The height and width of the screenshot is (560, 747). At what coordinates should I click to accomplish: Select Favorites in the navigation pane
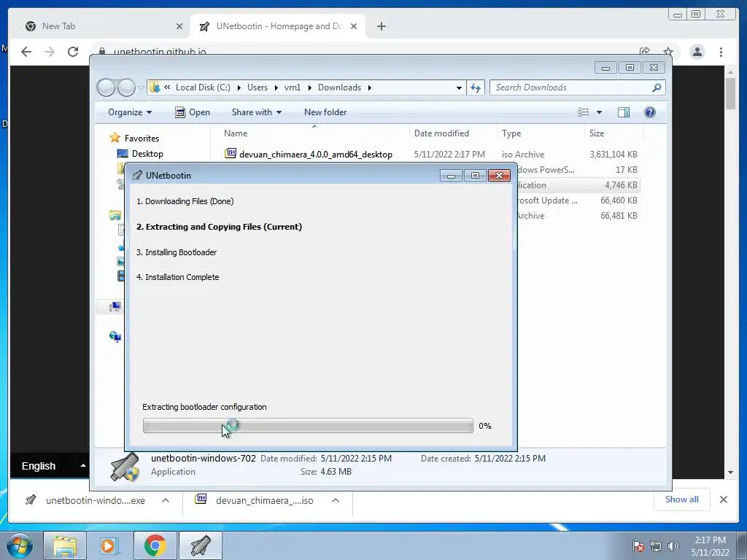[142, 139]
